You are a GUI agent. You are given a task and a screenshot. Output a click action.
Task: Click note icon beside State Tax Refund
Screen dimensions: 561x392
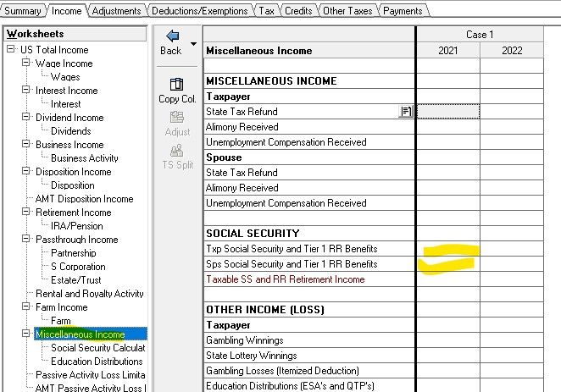coord(406,112)
